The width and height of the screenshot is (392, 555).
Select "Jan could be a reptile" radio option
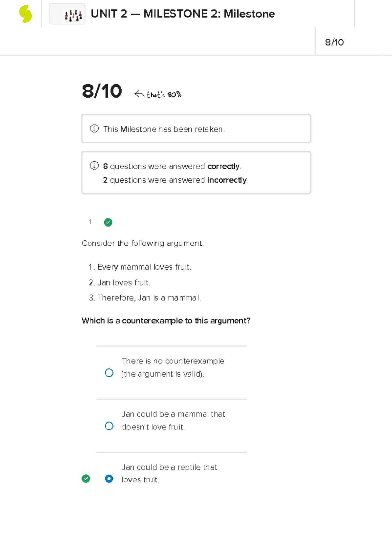pos(109,479)
